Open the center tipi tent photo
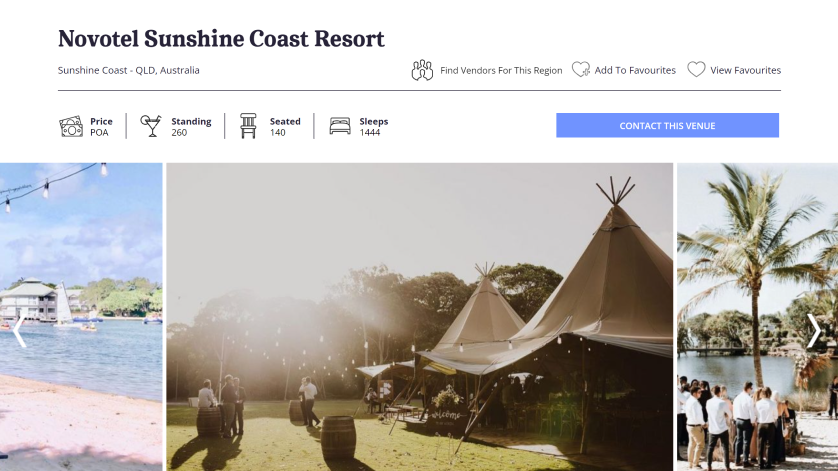The height and width of the screenshot is (471, 838). click(x=420, y=317)
